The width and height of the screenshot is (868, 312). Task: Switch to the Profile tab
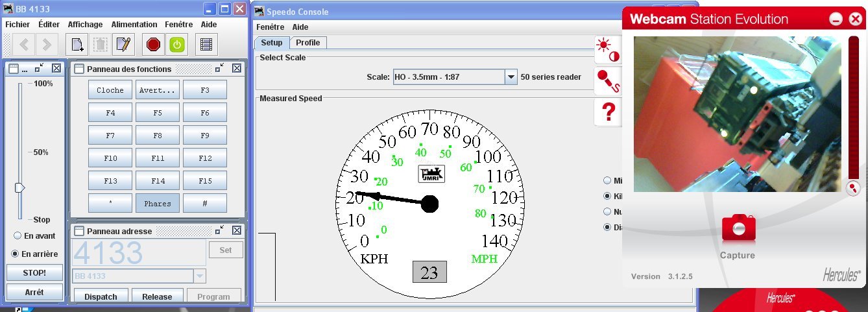click(x=308, y=42)
